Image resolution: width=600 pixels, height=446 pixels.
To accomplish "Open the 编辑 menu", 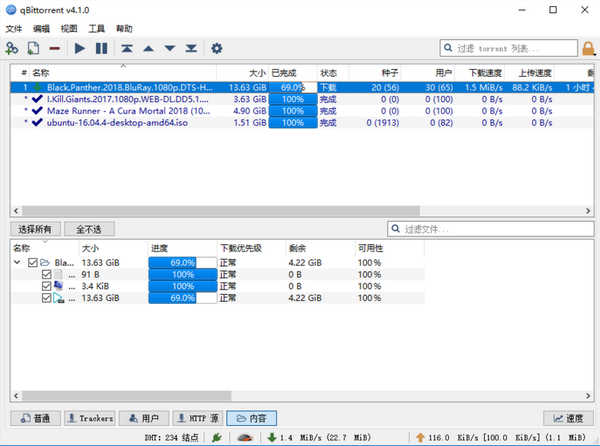I will pos(41,29).
